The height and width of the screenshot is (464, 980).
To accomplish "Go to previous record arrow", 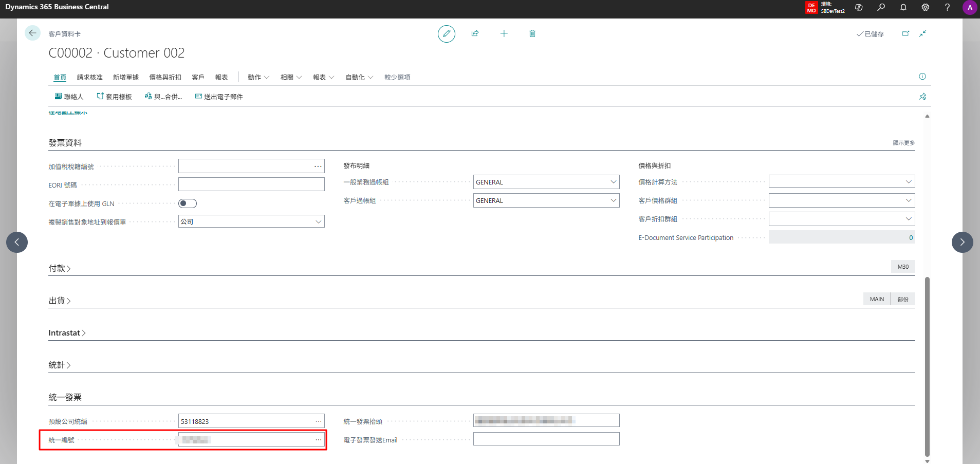I will coord(17,242).
